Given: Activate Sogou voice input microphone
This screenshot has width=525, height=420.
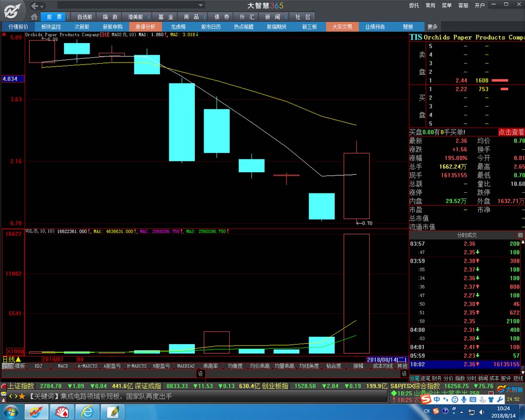Looking at the screenshot, I should coord(463,399).
